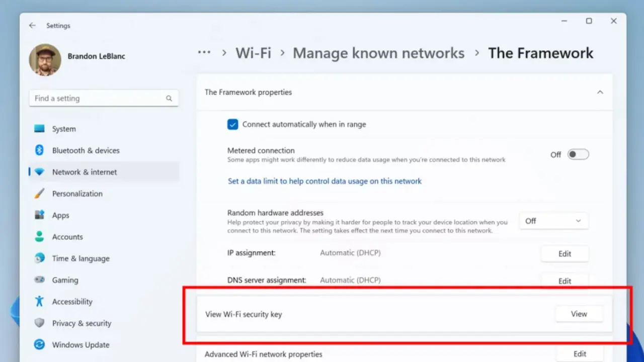Open data limit settings link
Screen dimensions: 644x362
pos(325,181)
